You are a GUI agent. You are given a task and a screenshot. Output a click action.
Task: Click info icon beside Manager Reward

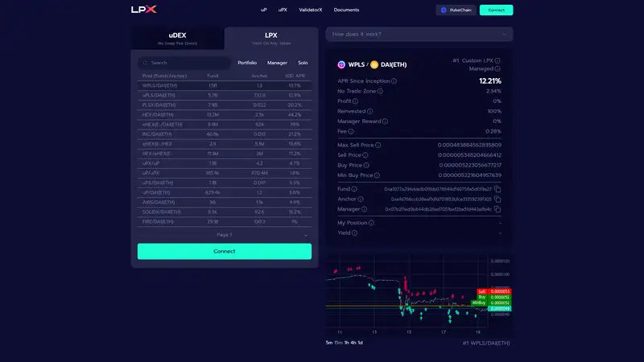coord(385,121)
